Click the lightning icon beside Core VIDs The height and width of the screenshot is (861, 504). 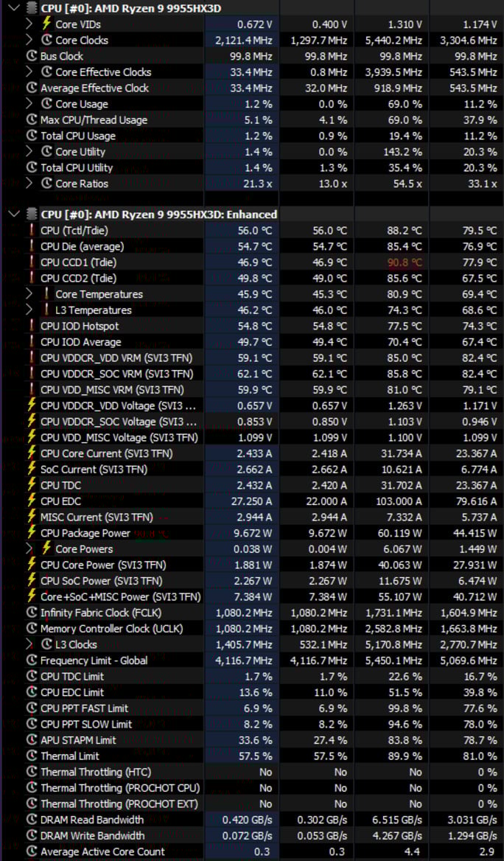(x=46, y=24)
